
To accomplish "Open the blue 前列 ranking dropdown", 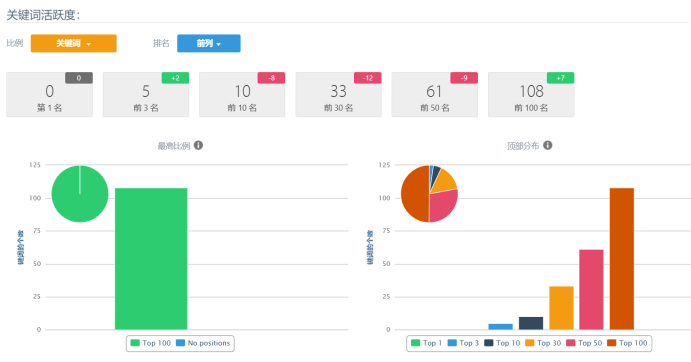I will (x=209, y=43).
